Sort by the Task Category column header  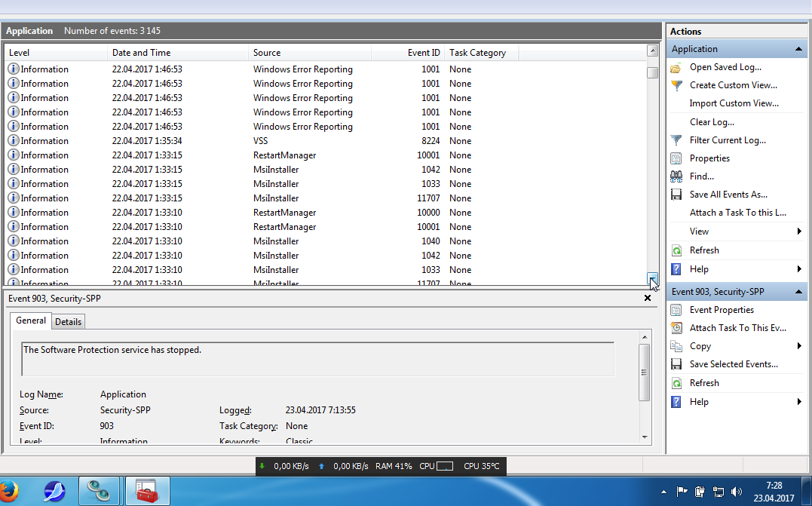pos(481,53)
